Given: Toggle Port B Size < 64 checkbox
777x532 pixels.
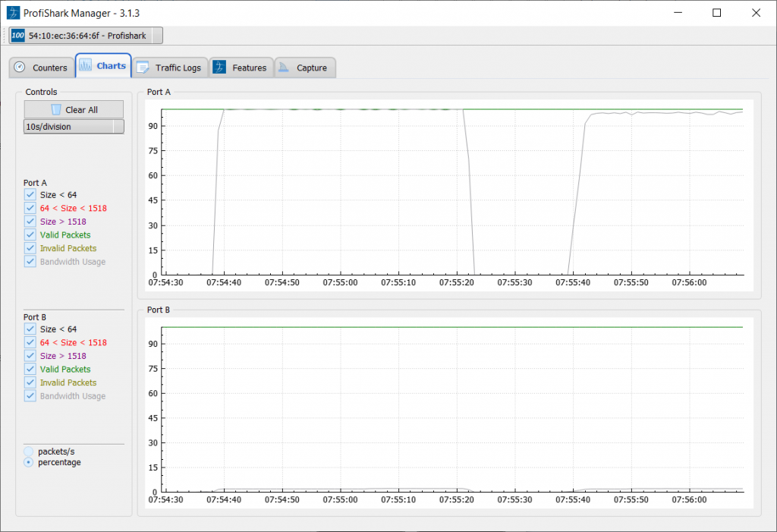Looking at the screenshot, I should (30, 329).
